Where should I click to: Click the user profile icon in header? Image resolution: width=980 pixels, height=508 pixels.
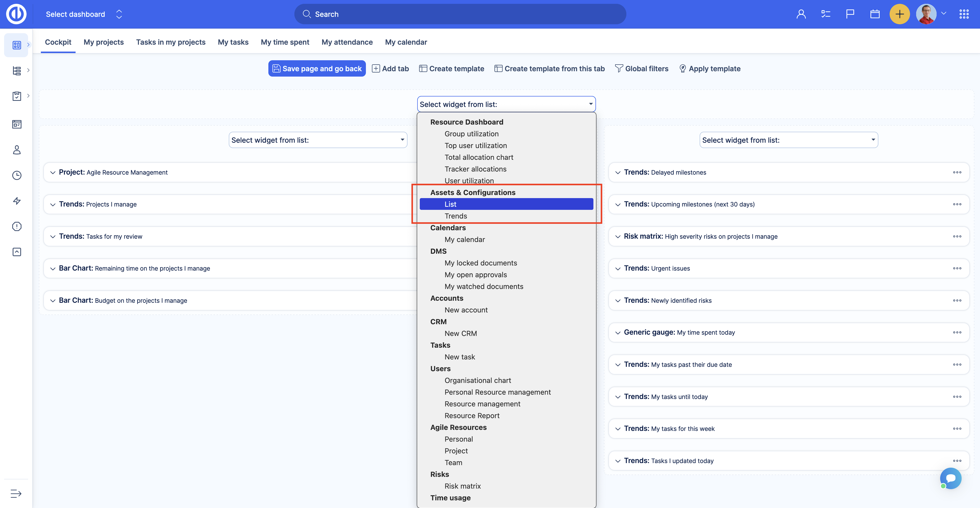[x=801, y=14]
